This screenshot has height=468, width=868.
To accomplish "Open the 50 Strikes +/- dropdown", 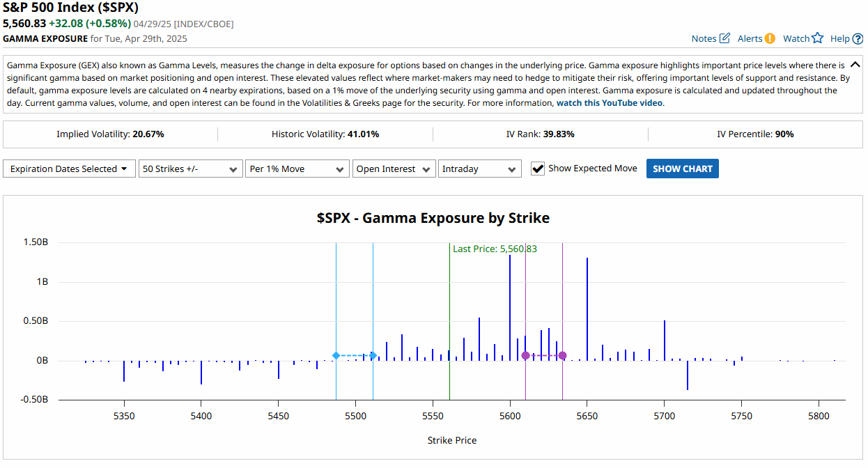I will pyautogui.click(x=190, y=169).
